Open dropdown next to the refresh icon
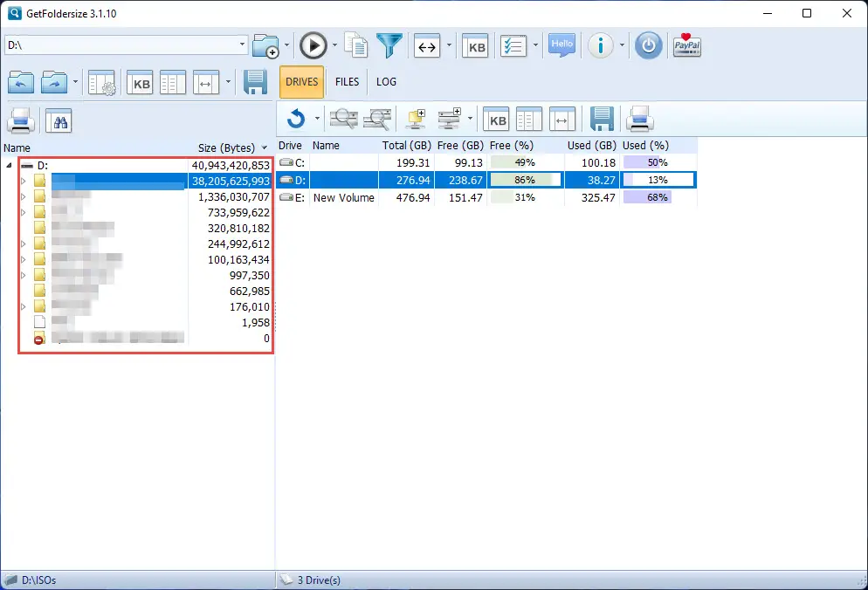This screenshot has width=868, height=590. [x=317, y=119]
